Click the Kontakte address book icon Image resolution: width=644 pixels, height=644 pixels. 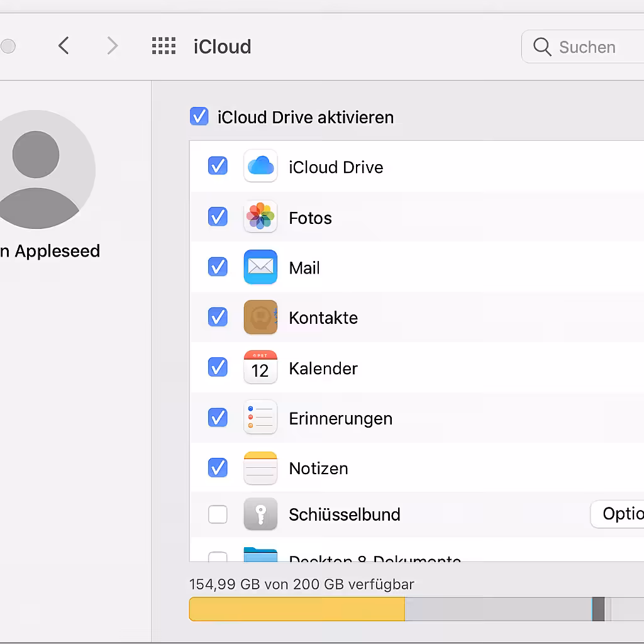[x=260, y=317]
